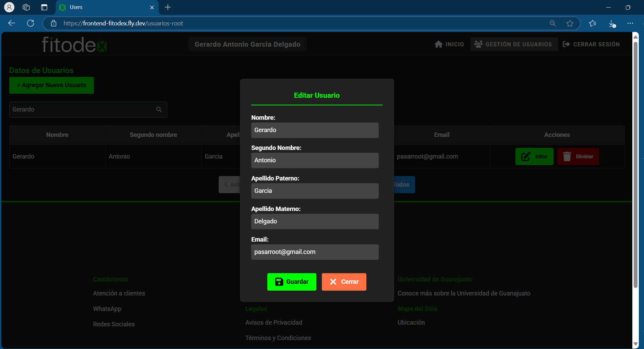The image size is (644, 349).
Task: Open the Atención a clientes link
Action: click(119, 293)
